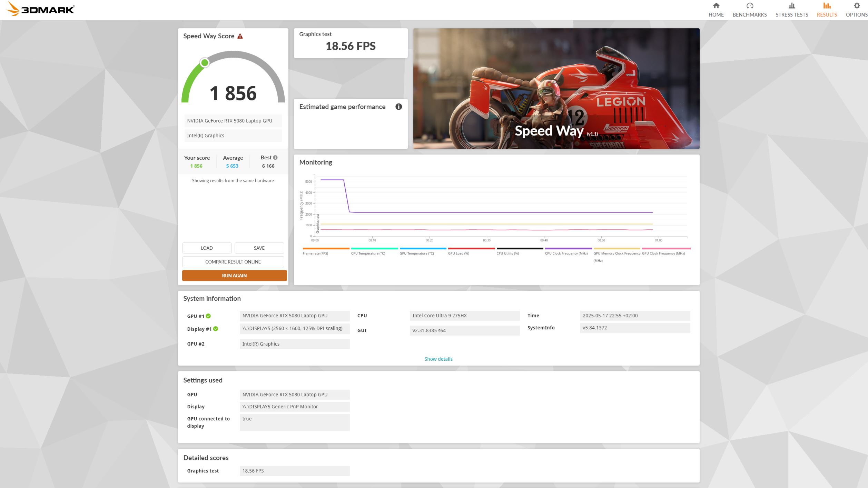Click the Best score 6 166
868x488 pixels.
[x=268, y=166]
